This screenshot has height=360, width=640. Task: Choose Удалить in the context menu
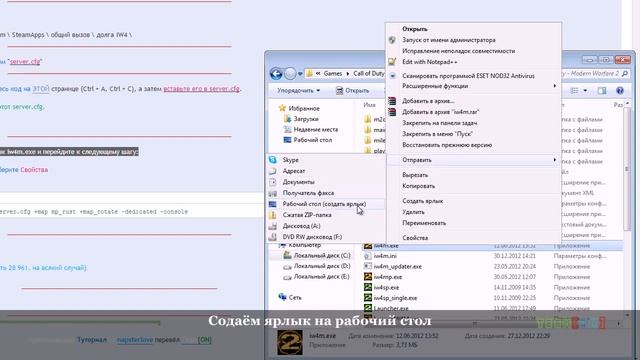click(413, 212)
